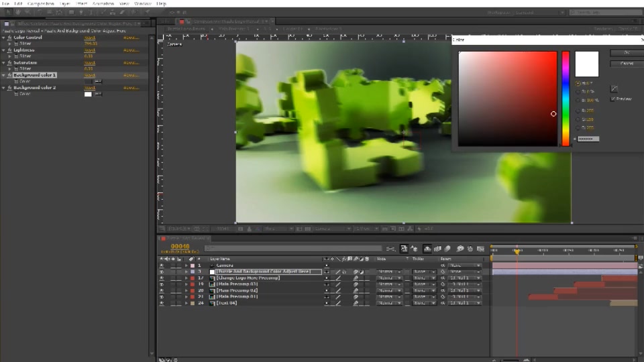Click stopwatch next to Lightness slider
Image resolution: width=644 pixels, height=362 pixels.
coord(16,56)
